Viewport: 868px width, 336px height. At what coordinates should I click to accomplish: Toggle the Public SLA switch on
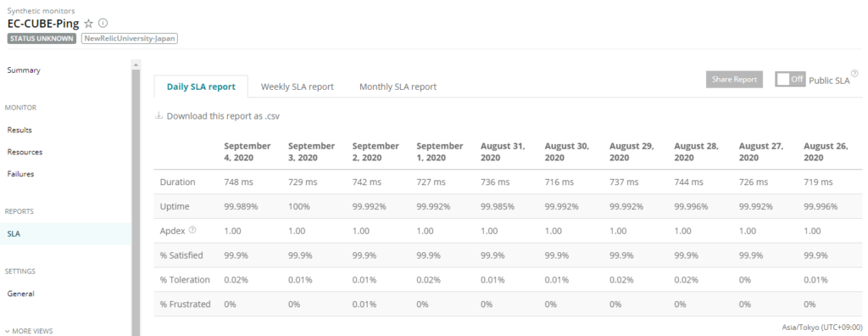tap(790, 79)
